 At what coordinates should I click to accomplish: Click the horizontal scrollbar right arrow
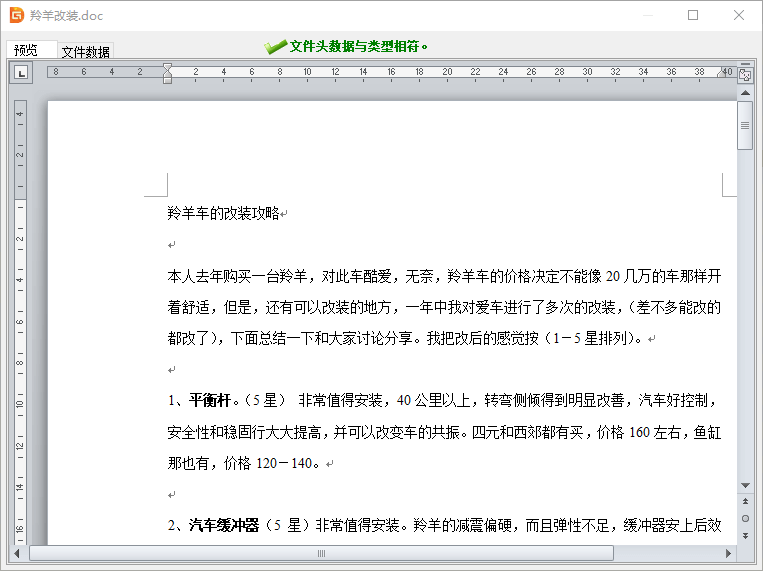(728, 553)
